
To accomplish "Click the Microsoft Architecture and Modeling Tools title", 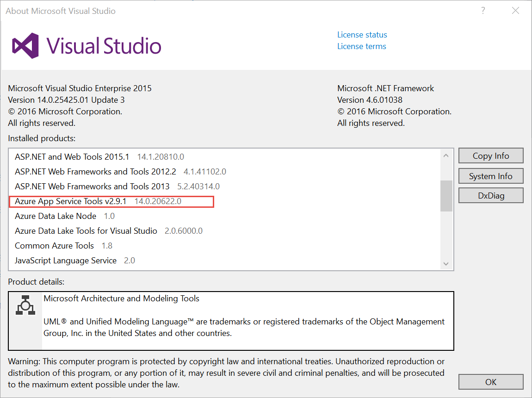I will click(x=122, y=298).
